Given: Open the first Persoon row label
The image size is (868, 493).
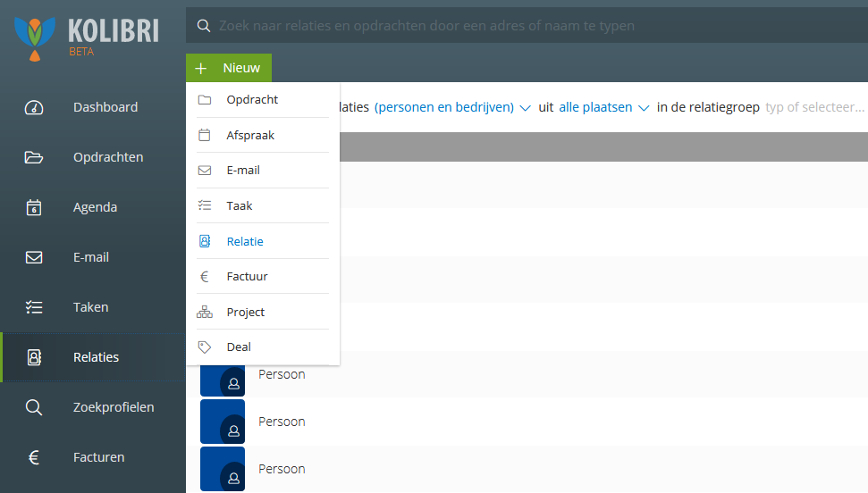Looking at the screenshot, I should pyautogui.click(x=282, y=374).
